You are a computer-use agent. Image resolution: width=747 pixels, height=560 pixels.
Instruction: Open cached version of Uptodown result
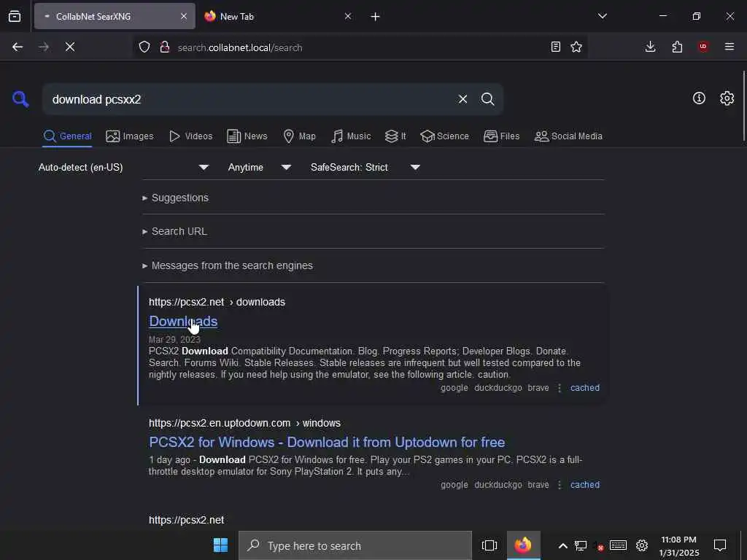(585, 485)
